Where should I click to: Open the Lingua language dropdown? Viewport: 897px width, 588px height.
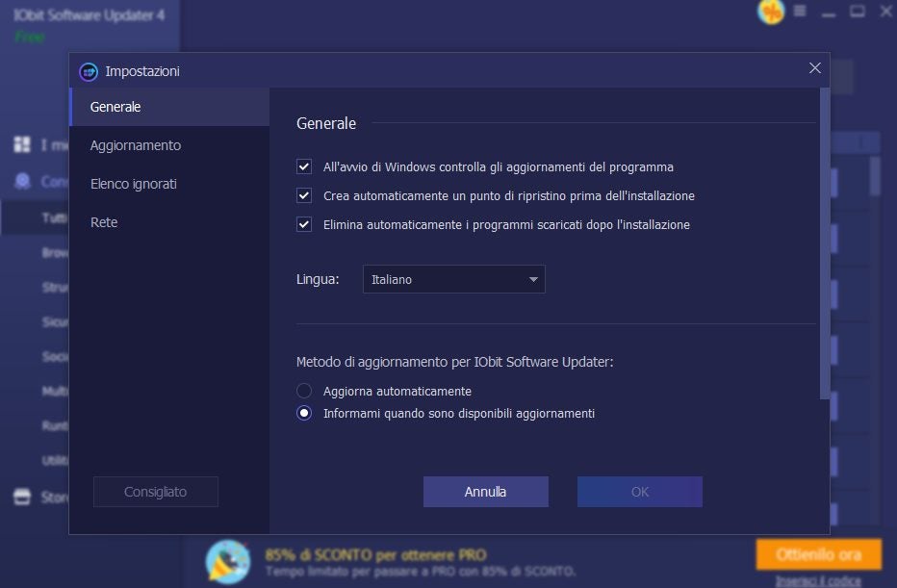click(453, 279)
